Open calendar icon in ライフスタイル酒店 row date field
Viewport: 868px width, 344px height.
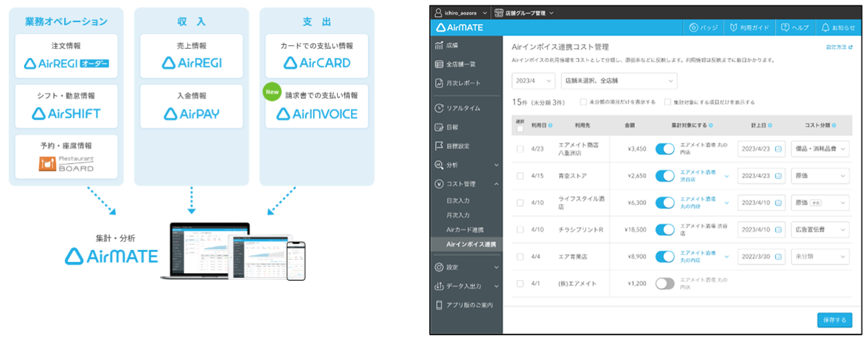click(779, 202)
